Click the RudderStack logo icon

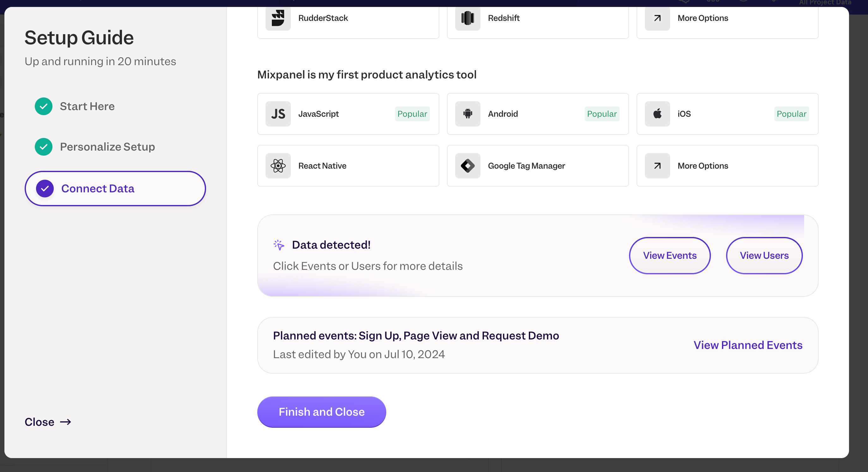pos(278,17)
